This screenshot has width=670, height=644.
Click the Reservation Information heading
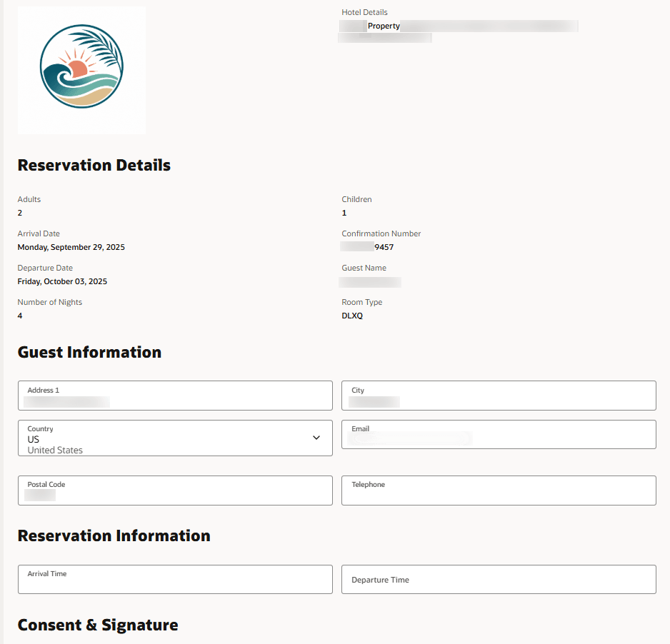point(114,535)
